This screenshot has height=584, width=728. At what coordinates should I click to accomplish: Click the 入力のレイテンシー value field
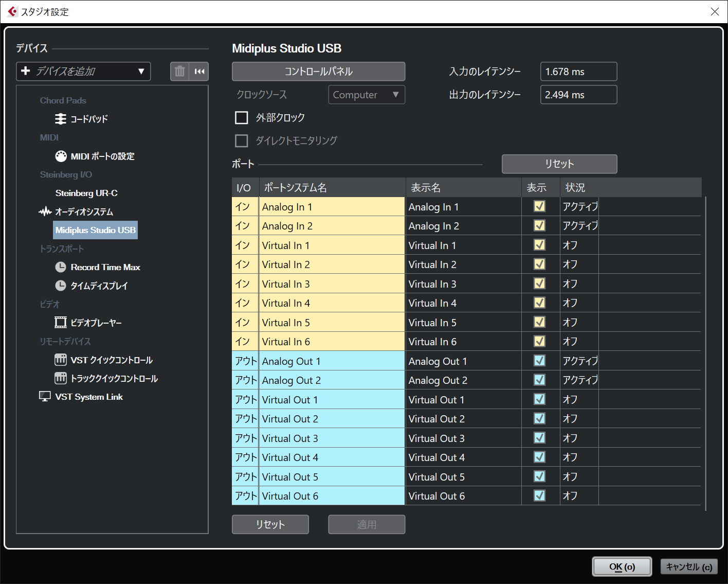point(578,72)
